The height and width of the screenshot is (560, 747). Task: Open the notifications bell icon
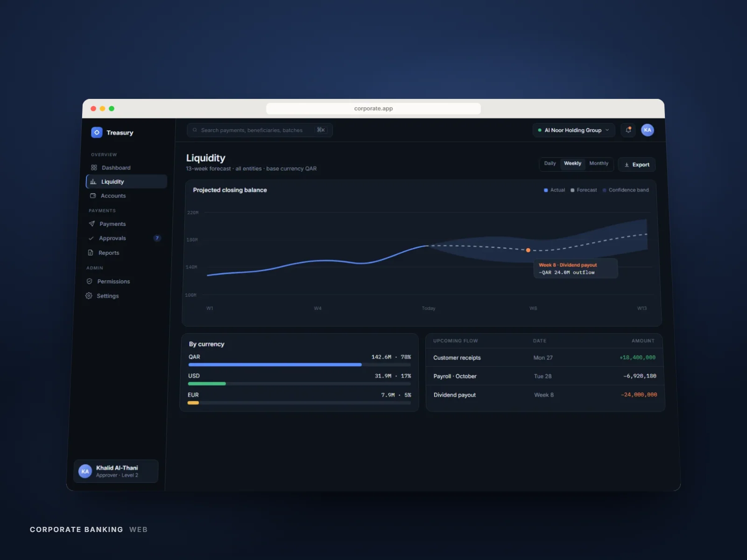628,130
